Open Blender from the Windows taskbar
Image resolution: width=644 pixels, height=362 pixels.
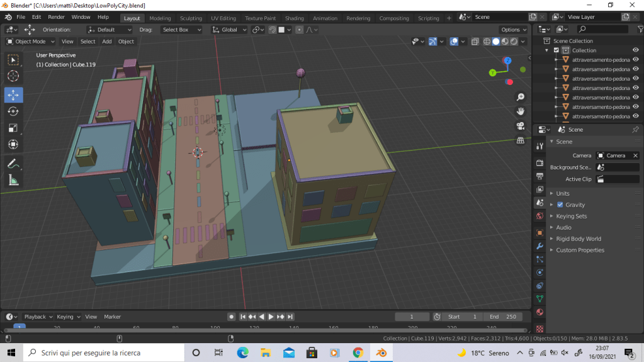pyautogui.click(x=381, y=353)
